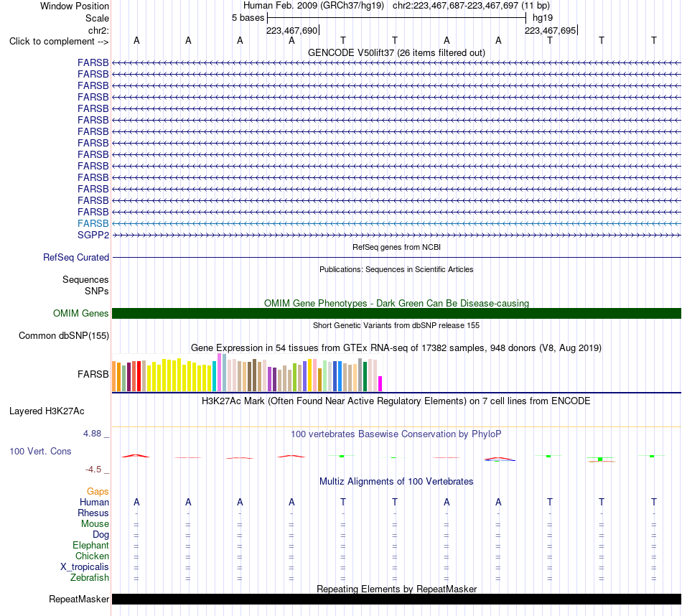
Task: Open 'Multiz Alignments of 100 Vertebrates' title
Action: pyautogui.click(x=396, y=482)
